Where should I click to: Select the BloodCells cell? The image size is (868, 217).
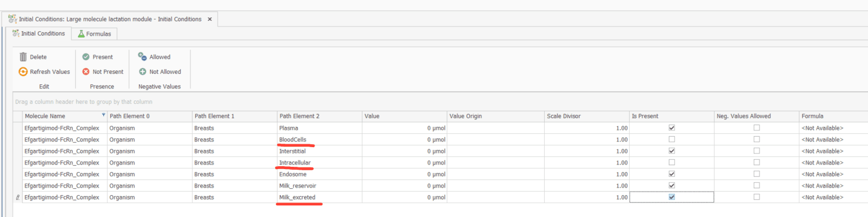tap(319, 139)
